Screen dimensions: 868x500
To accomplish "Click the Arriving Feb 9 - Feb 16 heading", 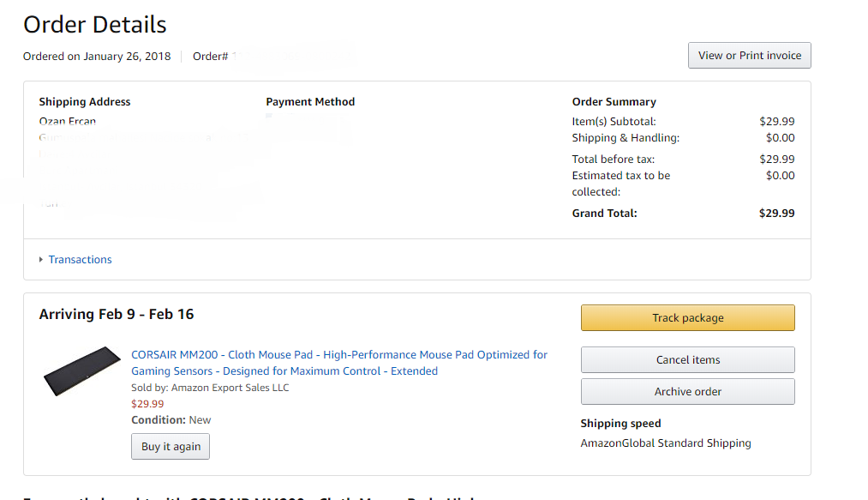I will coord(117,314).
